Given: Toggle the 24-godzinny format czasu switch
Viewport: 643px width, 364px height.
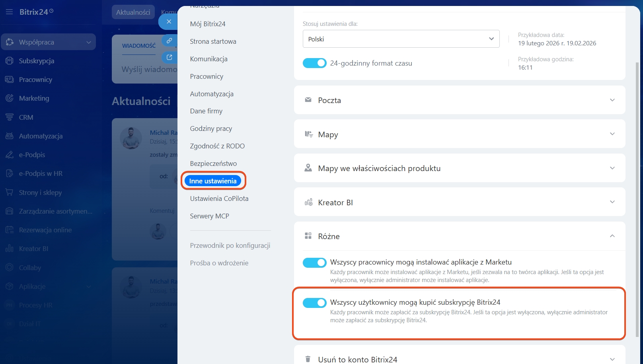Looking at the screenshot, I should pos(315,63).
